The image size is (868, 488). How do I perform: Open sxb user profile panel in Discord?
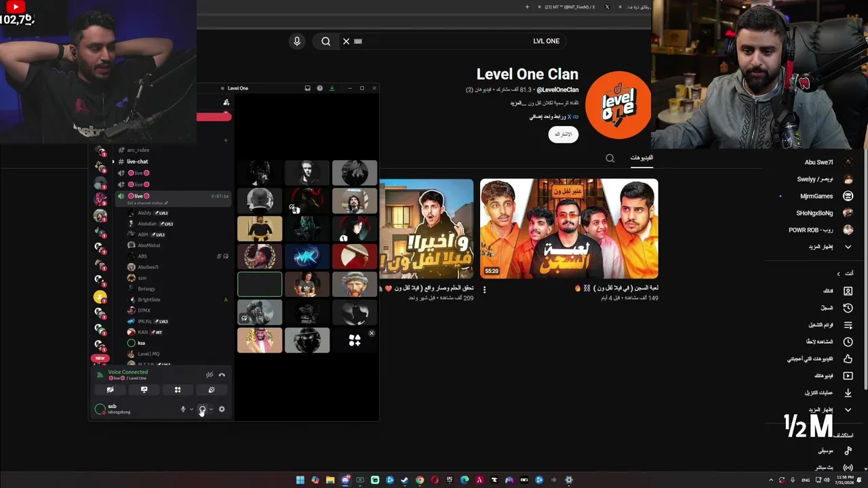(114, 409)
